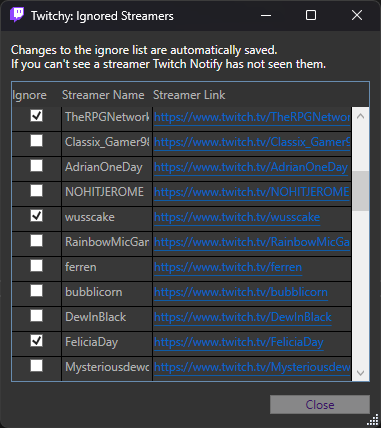Go to the ferren twitch link

[228, 267]
